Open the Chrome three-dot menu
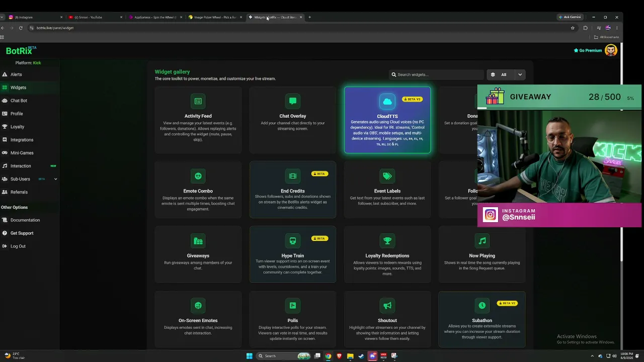Image resolution: width=644 pixels, height=362 pixels. click(x=617, y=28)
